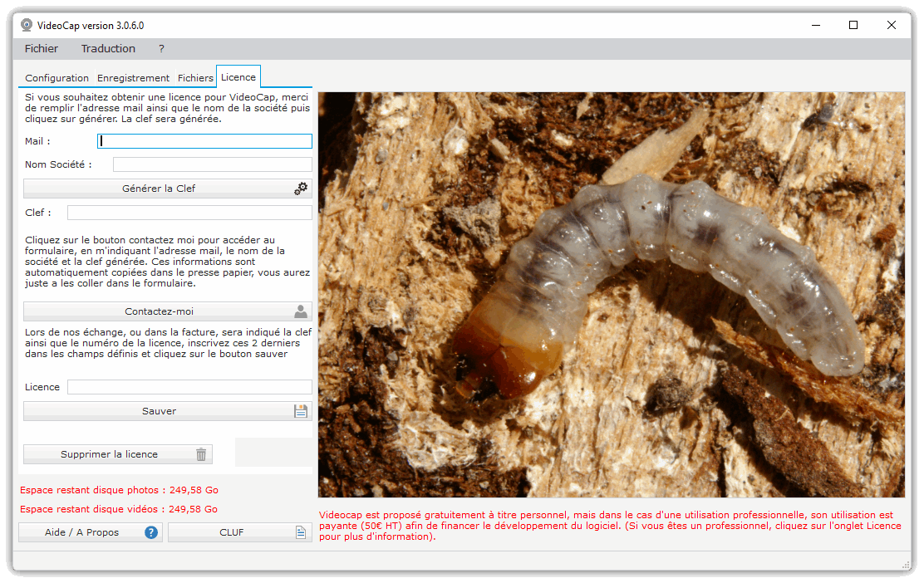Open Aide / A Propos dialog
Screen dimensions: 924x583
click(x=91, y=532)
